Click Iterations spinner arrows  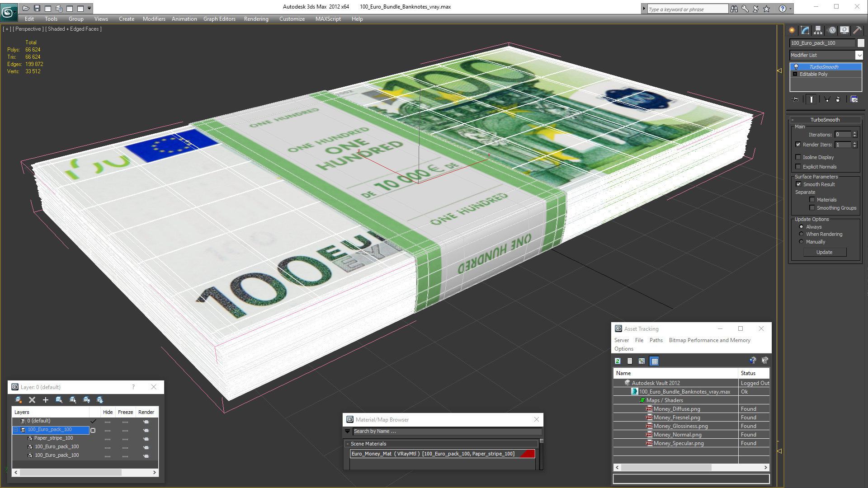[854, 135]
